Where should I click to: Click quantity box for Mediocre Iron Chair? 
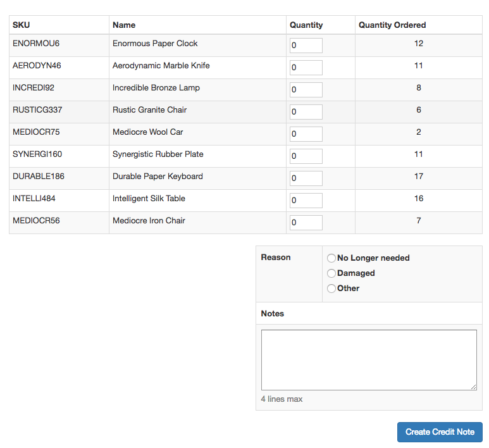[x=306, y=223]
